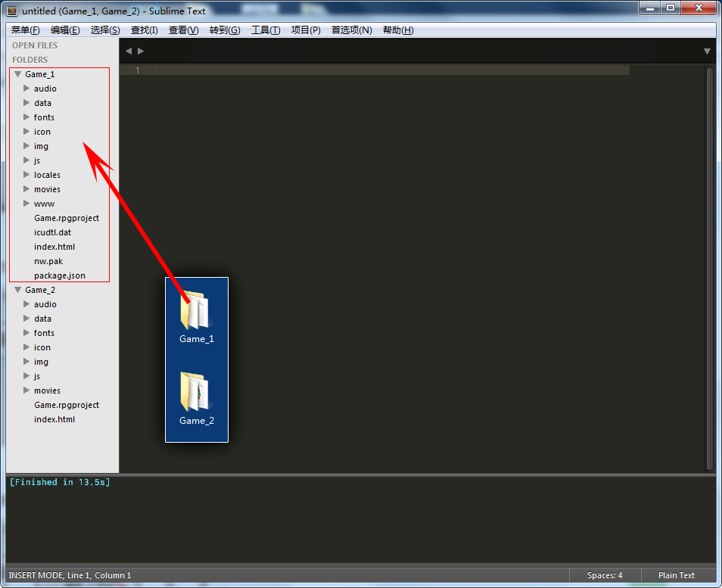Expand the js folder under Game_1
This screenshot has height=588, width=722.
tap(26, 160)
